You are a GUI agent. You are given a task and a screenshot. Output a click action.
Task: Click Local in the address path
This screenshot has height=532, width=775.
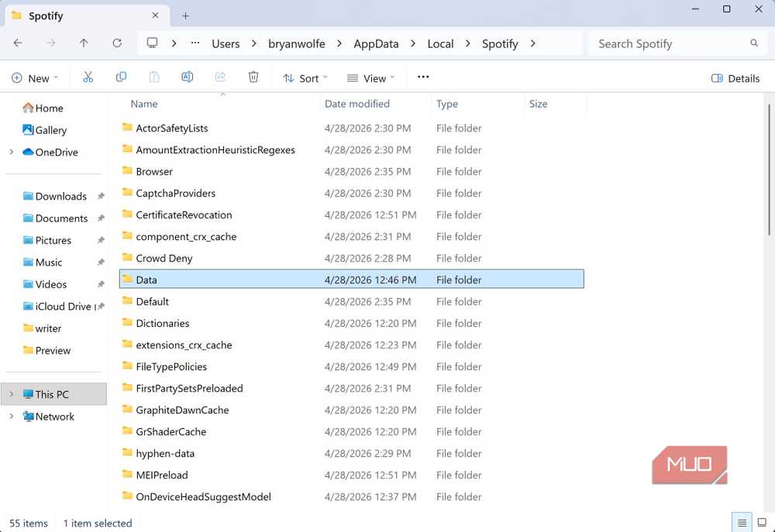point(440,44)
